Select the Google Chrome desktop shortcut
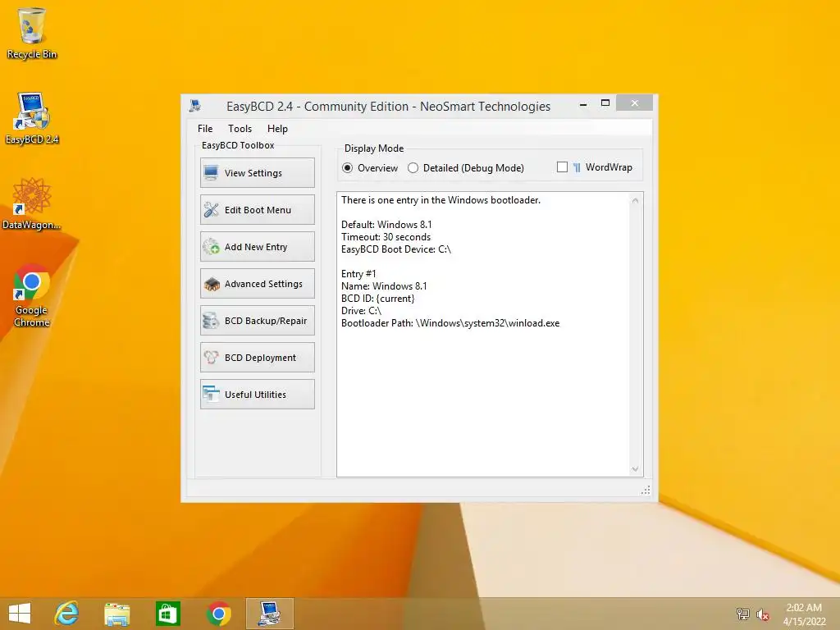 tap(32, 295)
